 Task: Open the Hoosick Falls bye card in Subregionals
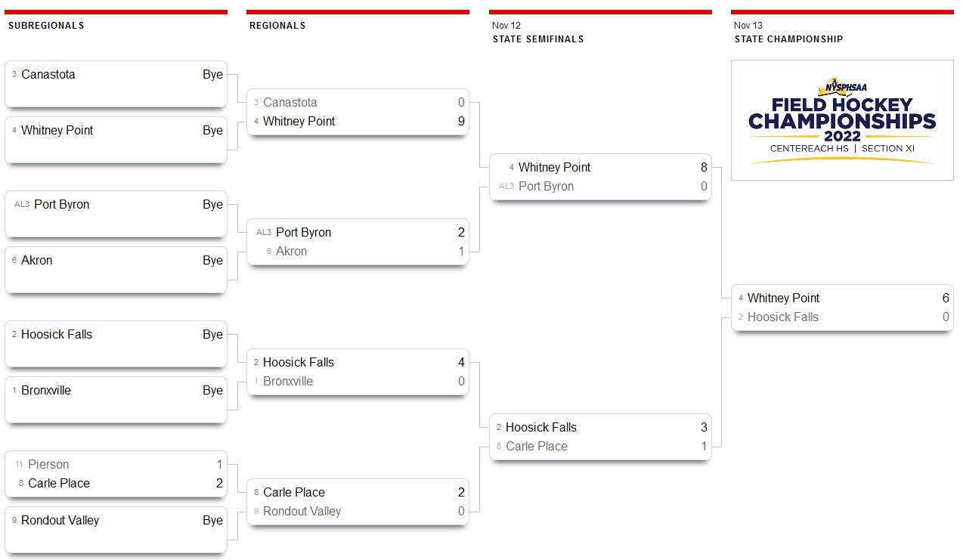pos(116,344)
